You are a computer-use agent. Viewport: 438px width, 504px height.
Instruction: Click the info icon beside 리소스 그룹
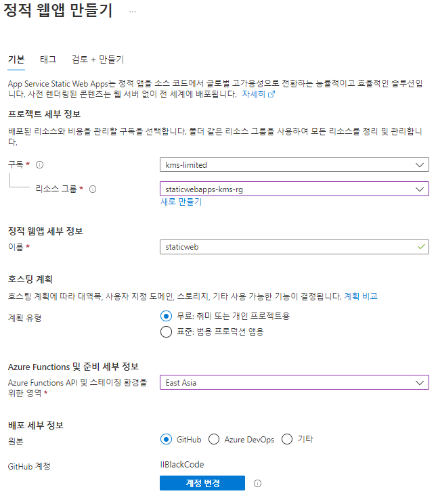pos(93,189)
